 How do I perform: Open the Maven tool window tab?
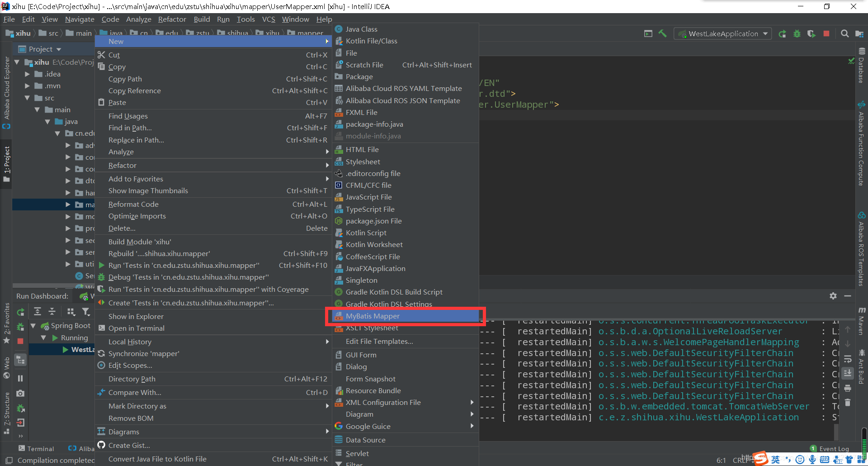coord(862,321)
